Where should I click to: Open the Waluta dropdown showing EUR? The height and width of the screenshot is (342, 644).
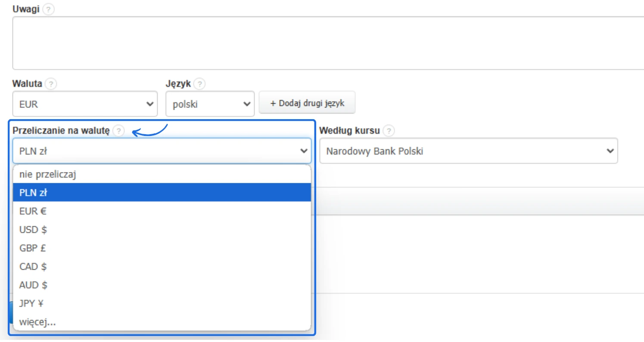(85, 104)
